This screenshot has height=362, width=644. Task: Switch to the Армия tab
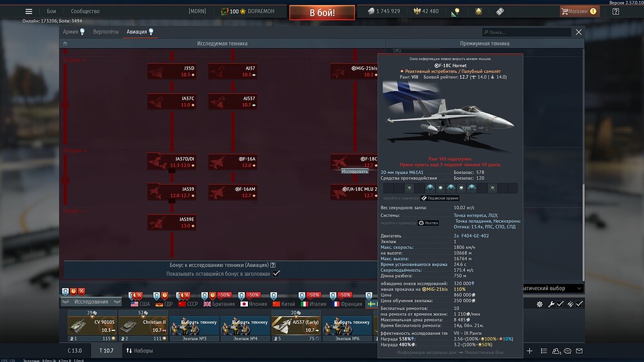pos(73,32)
